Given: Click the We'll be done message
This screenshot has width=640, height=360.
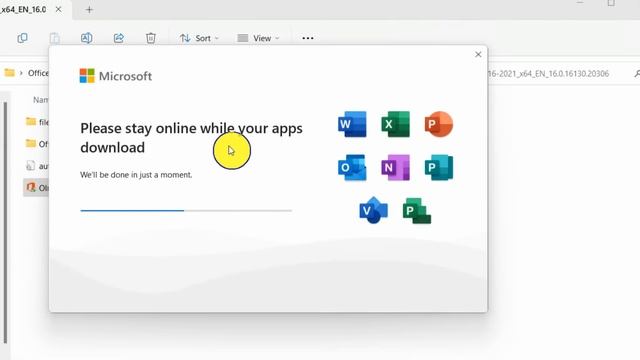Looking at the screenshot, I should point(136,175).
